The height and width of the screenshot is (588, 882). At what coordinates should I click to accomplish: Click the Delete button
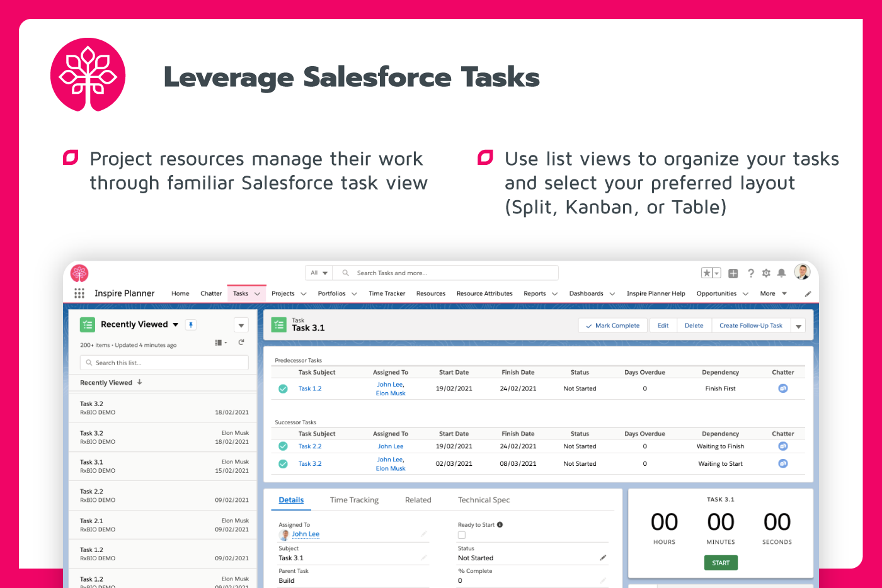pos(694,325)
